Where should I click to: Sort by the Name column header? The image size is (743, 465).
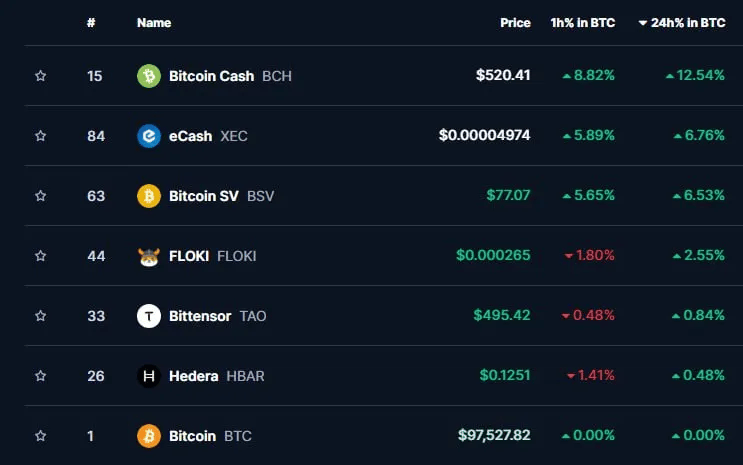(154, 23)
